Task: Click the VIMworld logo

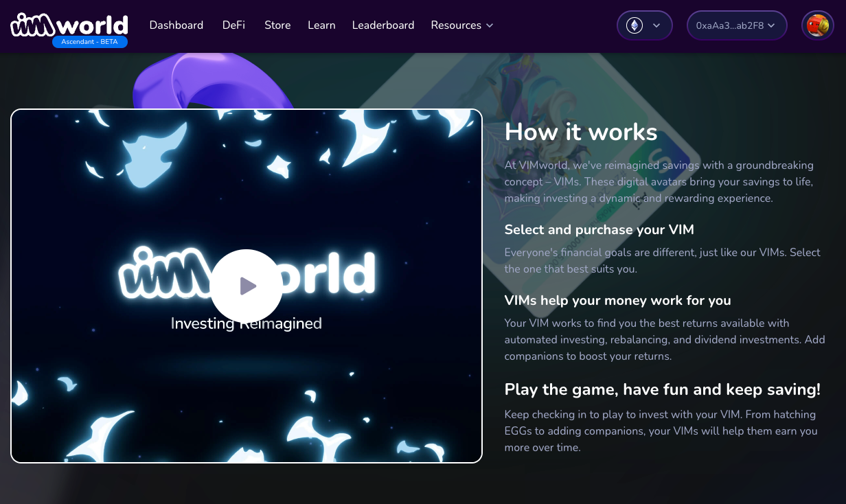Action: (69, 22)
